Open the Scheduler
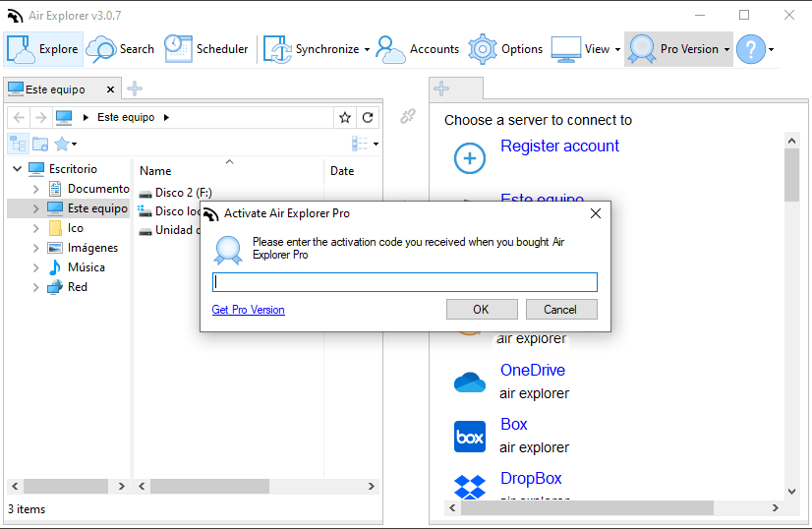This screenshot has width=812, height=529. point(206,49)
